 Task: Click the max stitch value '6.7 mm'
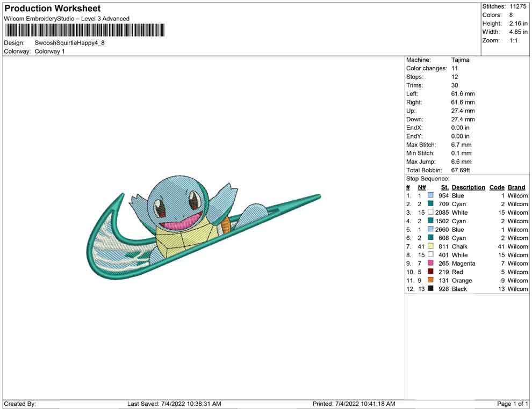pos(461,145)
